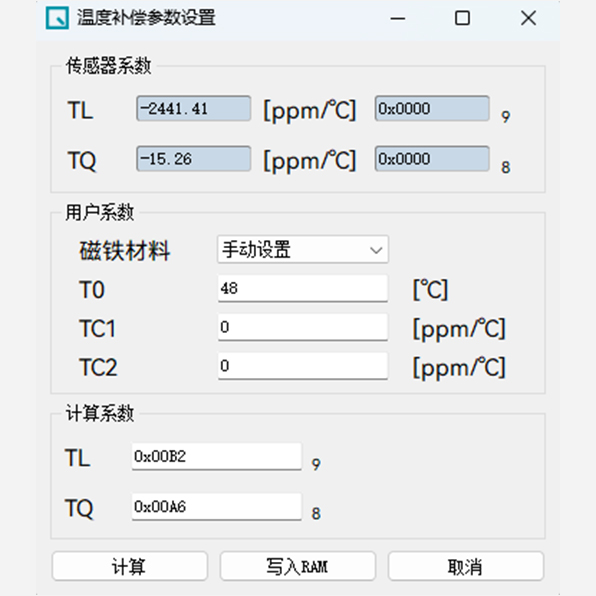Image resolution: width=596 pixels, height=596 pixels.
Task: Click the TC2 input field
Action: [x=303, y=366]
